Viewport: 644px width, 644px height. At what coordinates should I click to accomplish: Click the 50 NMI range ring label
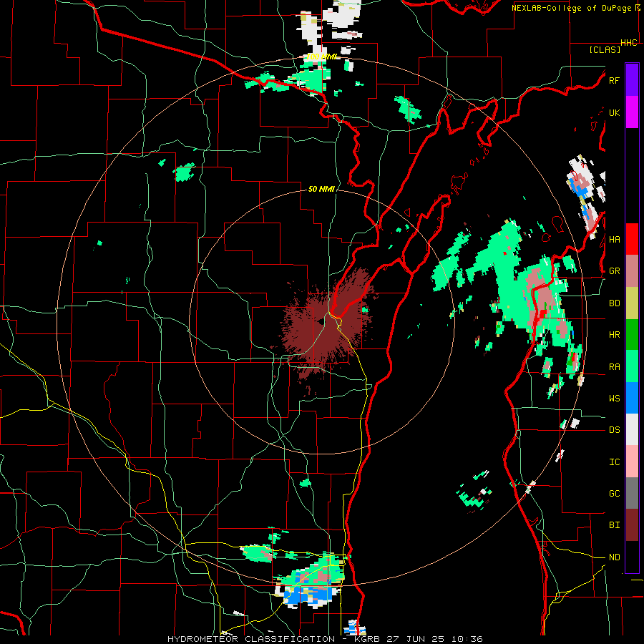pyautogui.click(x=321, y=189)
